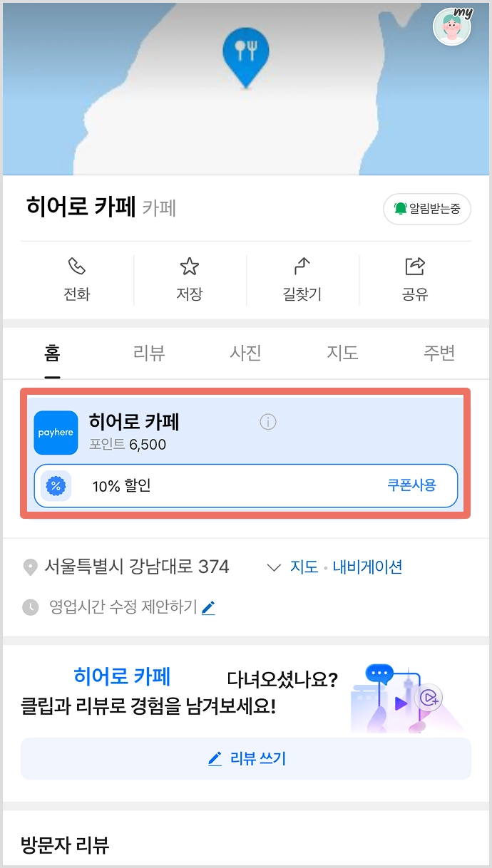
Task: Get directions via 길찾기 arrow icon
Action: click(x=302, y=279)
